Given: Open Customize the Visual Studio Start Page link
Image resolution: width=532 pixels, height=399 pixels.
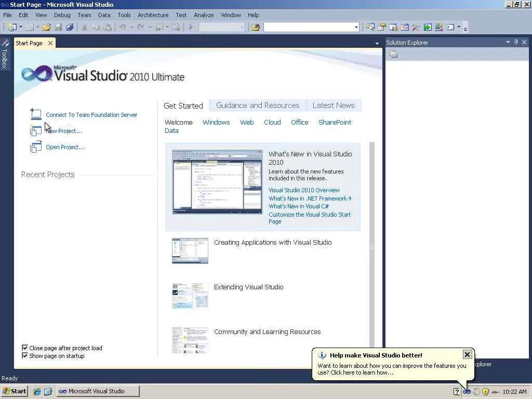Looking at the screenshot, I should 310,218.
